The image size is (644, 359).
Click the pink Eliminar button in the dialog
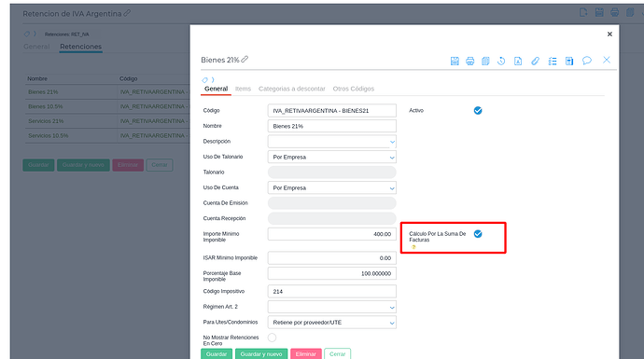coord(306,353)
